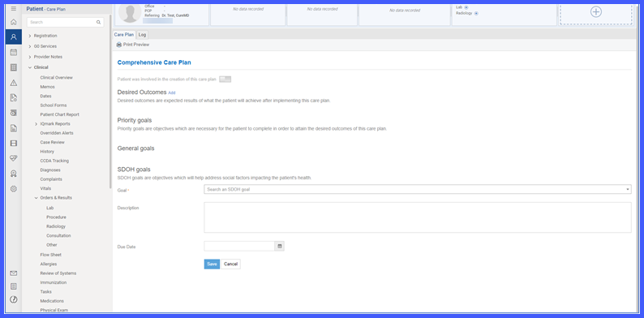Click the plus circle to add widget
644x318 pixels.
tap(596, 11)
